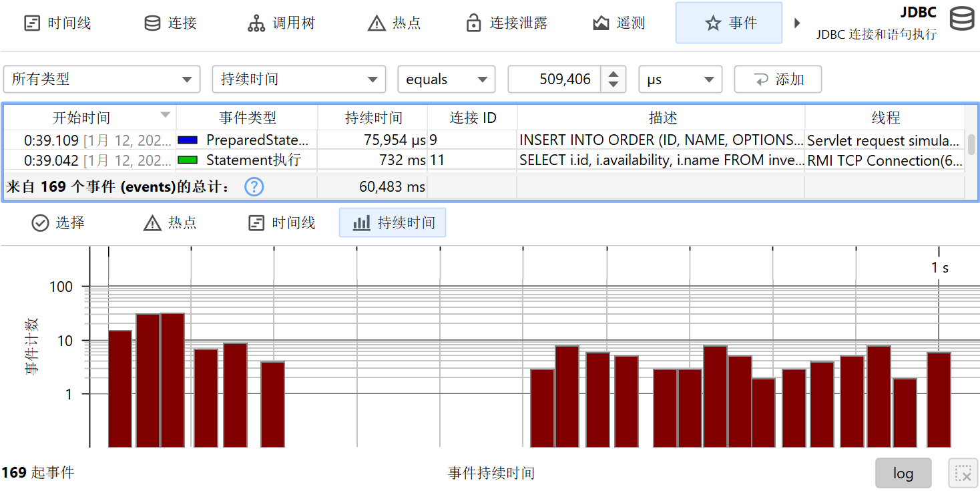
Task: Switch to the 连接 connections view
Action: click(x=170, y=23)
